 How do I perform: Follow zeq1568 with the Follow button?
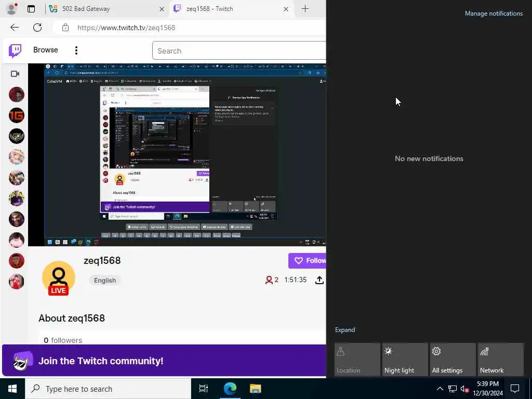point(308,261)
